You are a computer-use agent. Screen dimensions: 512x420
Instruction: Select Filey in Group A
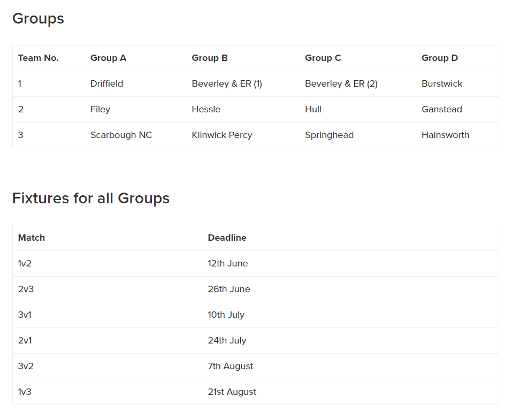pos(100,109)
